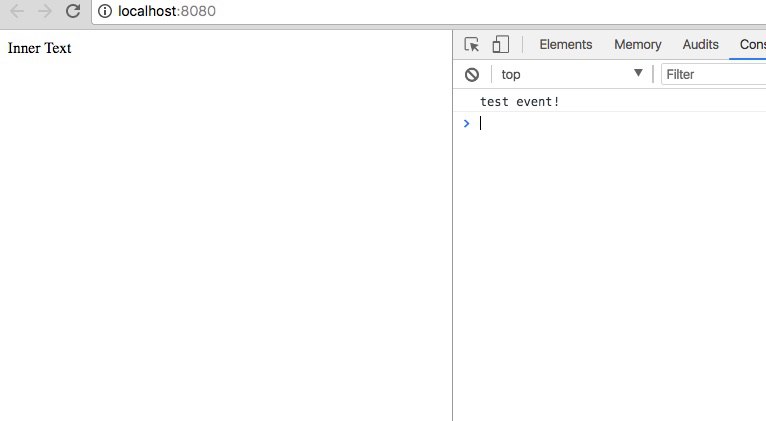Toggle the device toolbar icon
766x421 pixels.
(501, 44)
